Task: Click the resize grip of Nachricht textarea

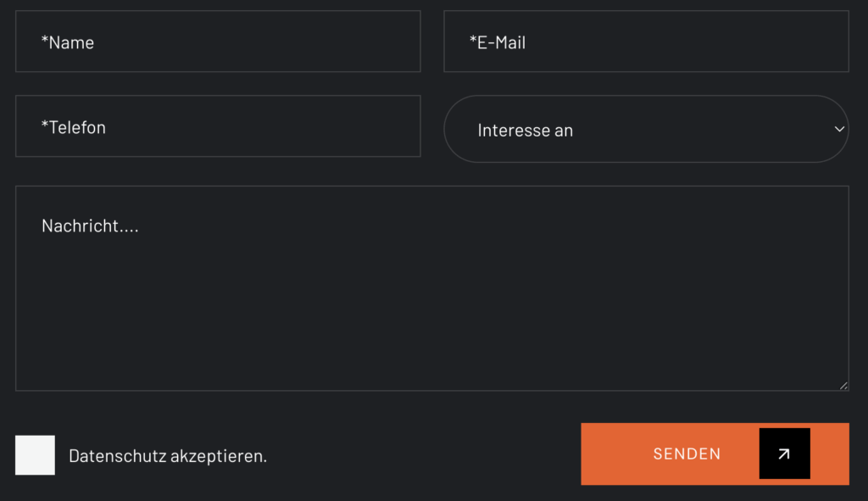Action: [843, 386]
